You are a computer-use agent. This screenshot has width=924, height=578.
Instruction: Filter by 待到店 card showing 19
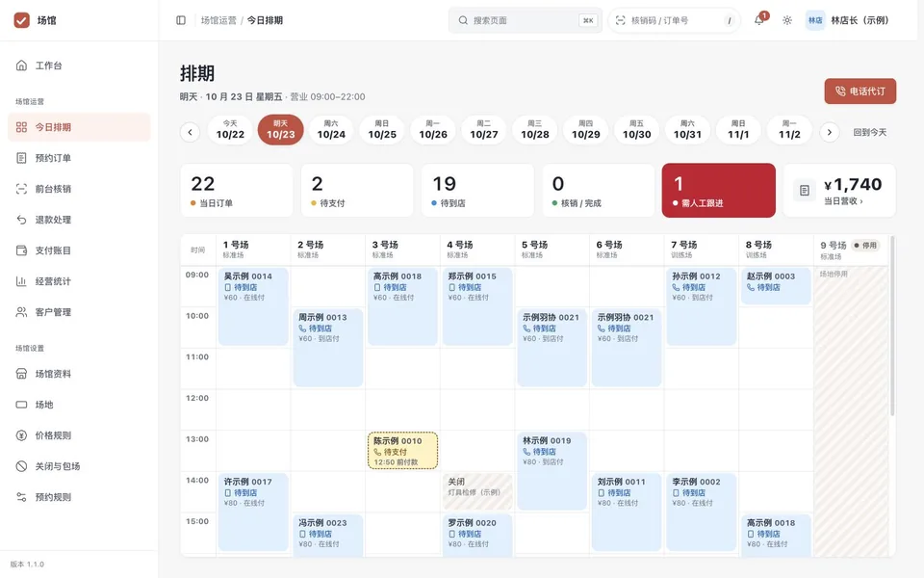pyautogui.click(x=477, y=190)
